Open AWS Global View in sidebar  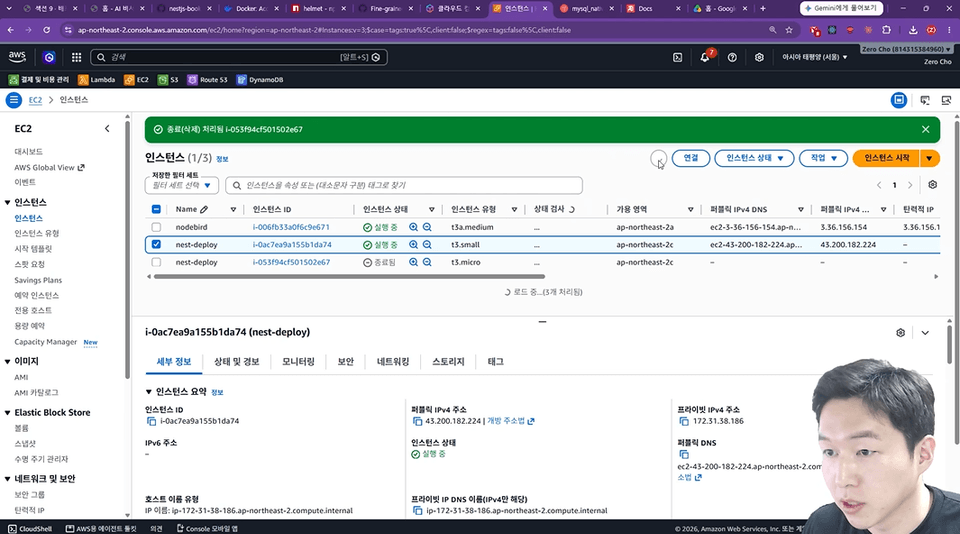50,168
